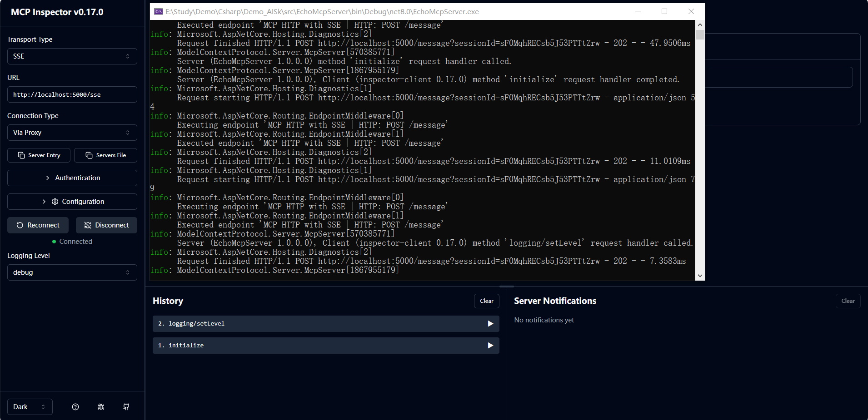
Task: Click the Disconnect button
Action: [106, 225]
